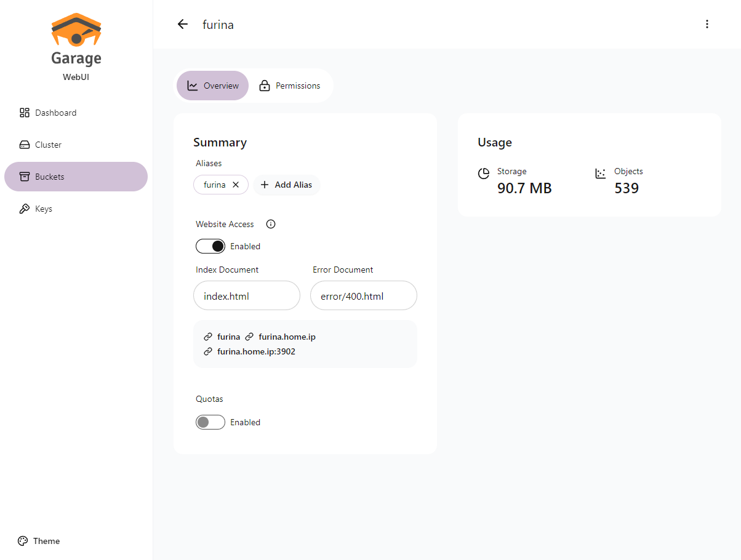Go back using the arrow icon
The height and width of the screenshot is (560, 741).
[x=183, y=25]
